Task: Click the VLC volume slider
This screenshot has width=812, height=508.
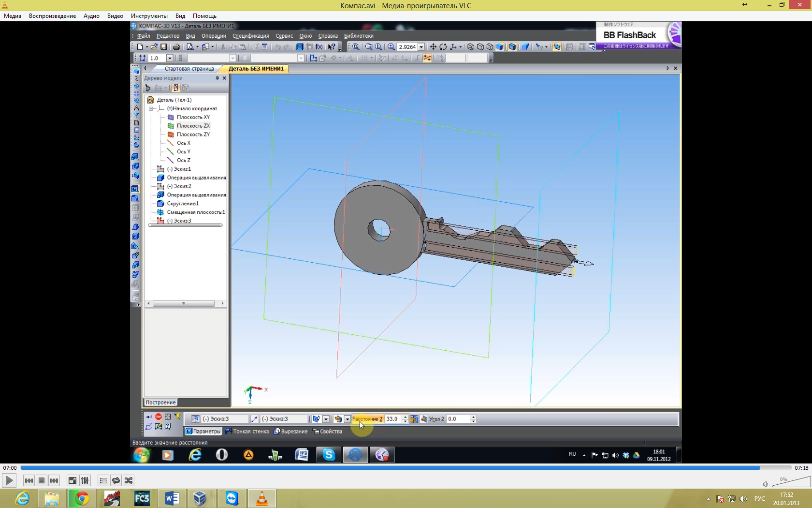Action: click(791, 482)
